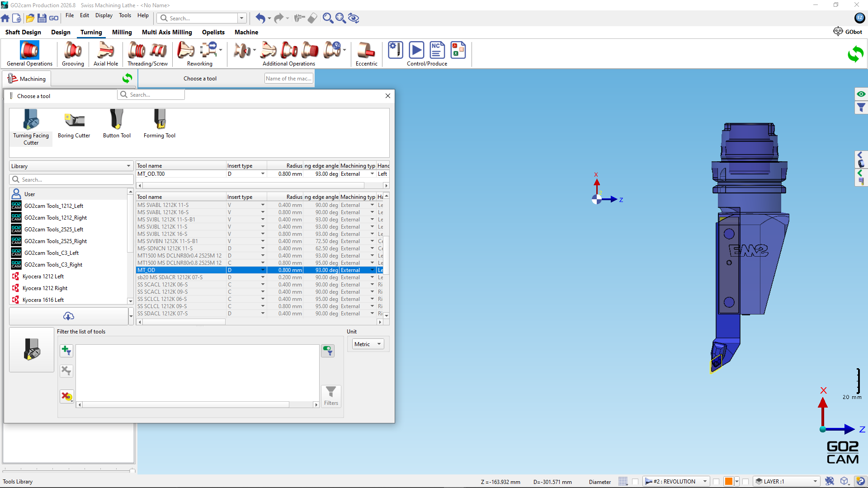Viewport: 868px width, 488px height.
Task: Open the #2 : REVOLUTION plane dropdown
Action: (x=676, y=482)
